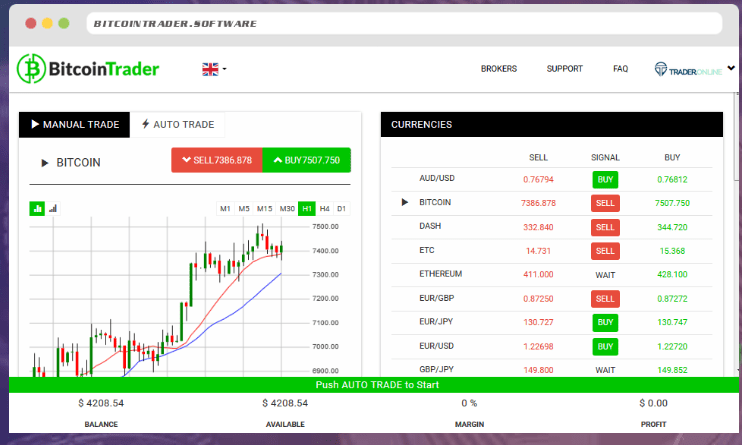This screenshot has width=742, height=445.
Task: Set chart timeframe to H1
Action: [x=307, y=208]
